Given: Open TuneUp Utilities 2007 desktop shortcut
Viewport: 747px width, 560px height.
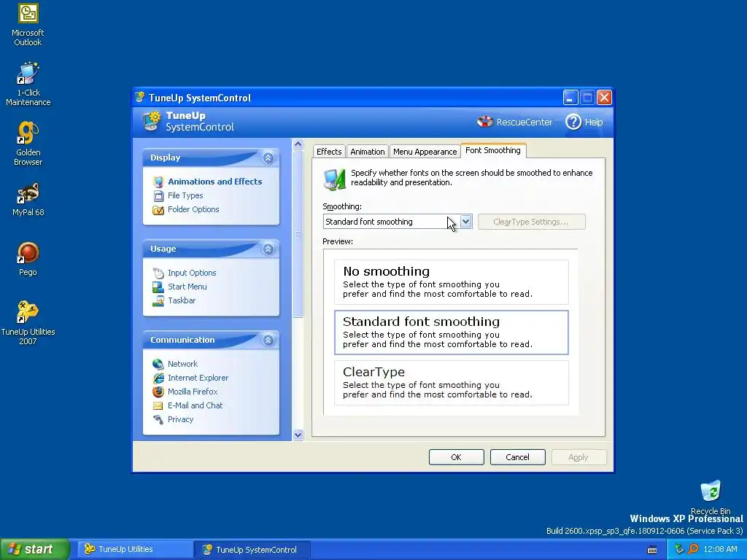Looking at the screenshot, I should (x=28, y=323).
